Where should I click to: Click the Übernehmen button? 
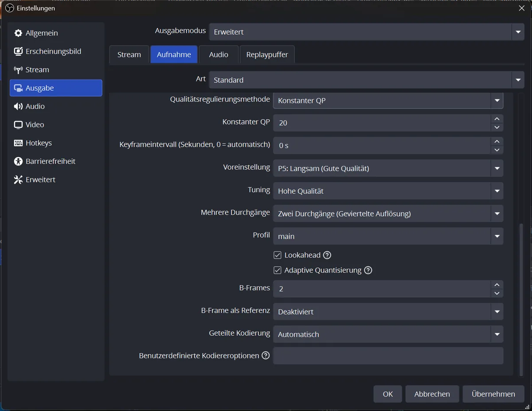click(493, 394)
